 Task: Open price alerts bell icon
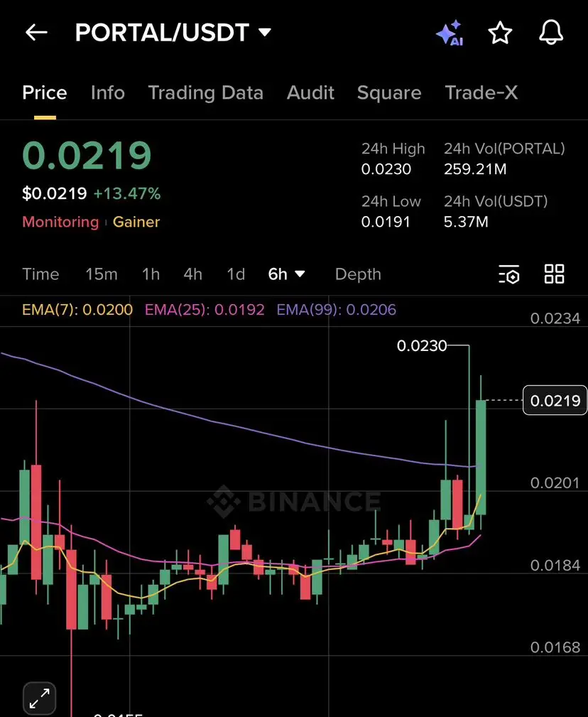click(551, 33)
